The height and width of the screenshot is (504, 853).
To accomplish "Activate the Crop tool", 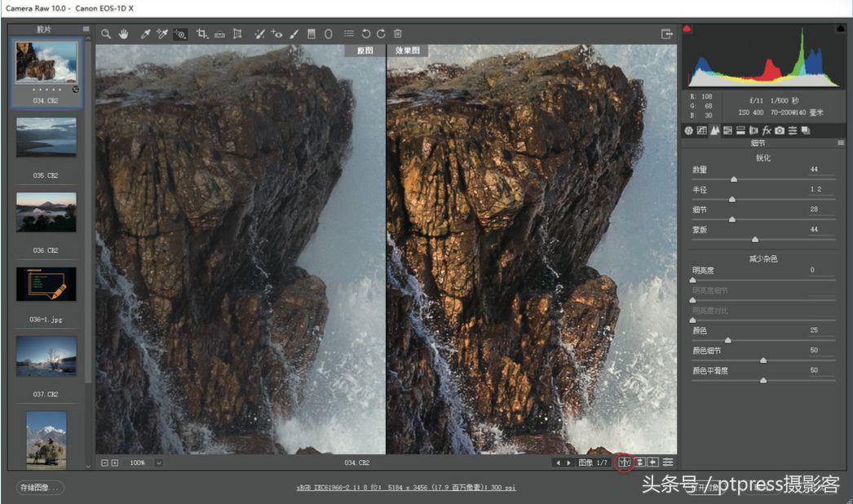I will coord(201,34).
